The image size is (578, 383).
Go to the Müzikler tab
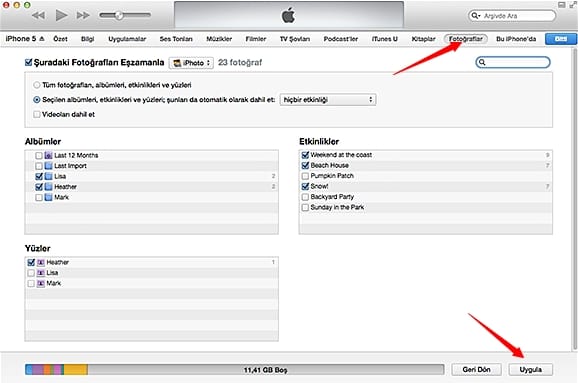(x=219, y=39)
